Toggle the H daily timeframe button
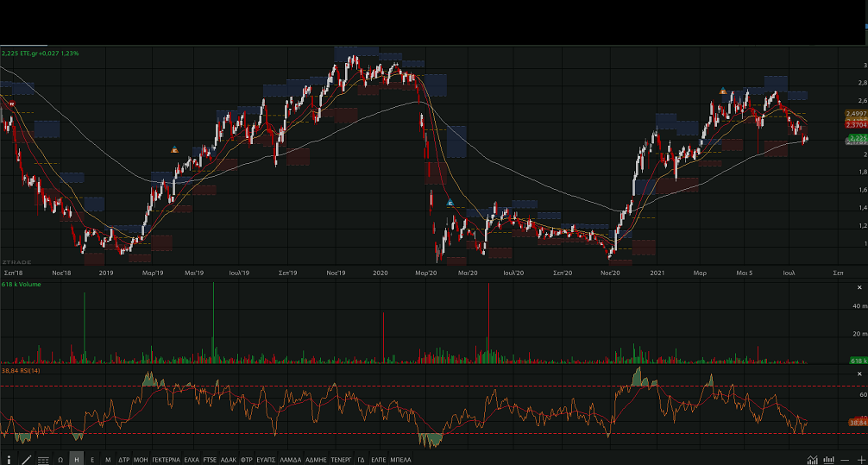Screen dimensions: 868x465 pos(77,460)
